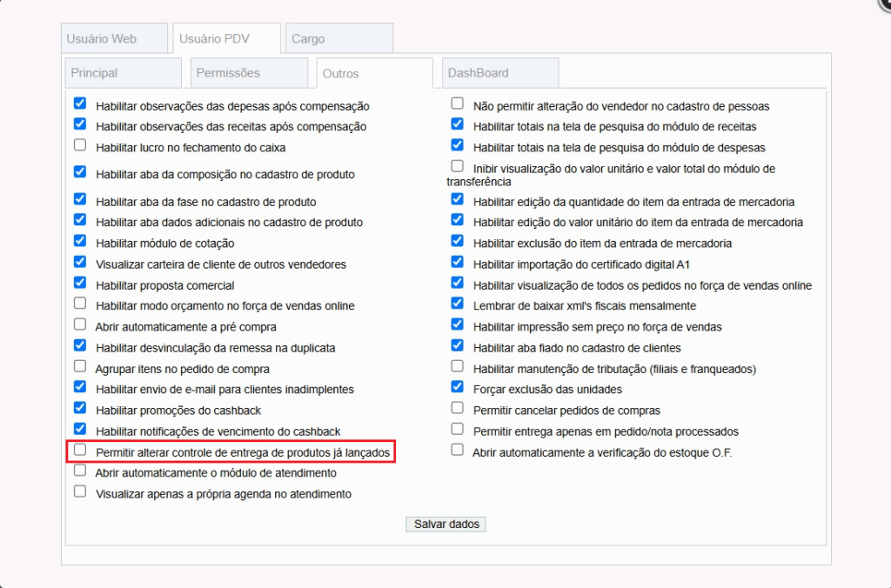Uncheck Habilitar envio de e-mail para inadimplentes
The image size is (891, 588).
[x=80, y=386]
